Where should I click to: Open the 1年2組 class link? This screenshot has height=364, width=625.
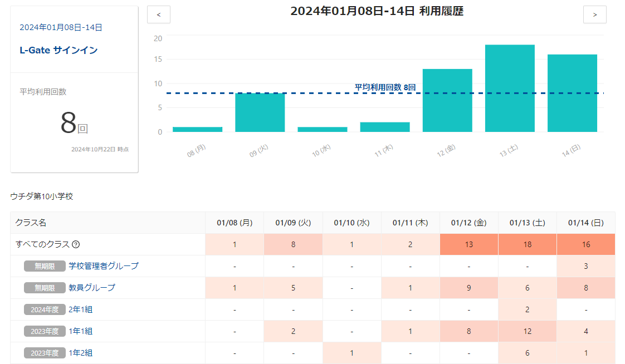point(80,353)
